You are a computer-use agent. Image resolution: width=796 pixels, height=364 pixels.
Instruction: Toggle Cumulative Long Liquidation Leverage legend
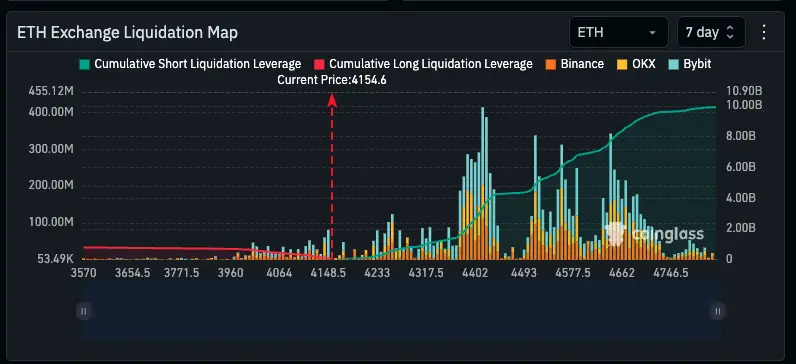pos(423,64)
